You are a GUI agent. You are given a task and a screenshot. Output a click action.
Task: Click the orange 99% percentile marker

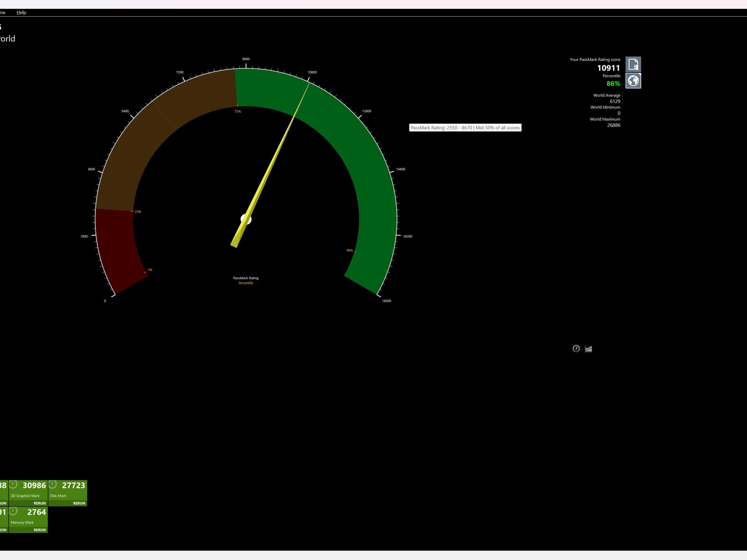(x=349, y=250)
